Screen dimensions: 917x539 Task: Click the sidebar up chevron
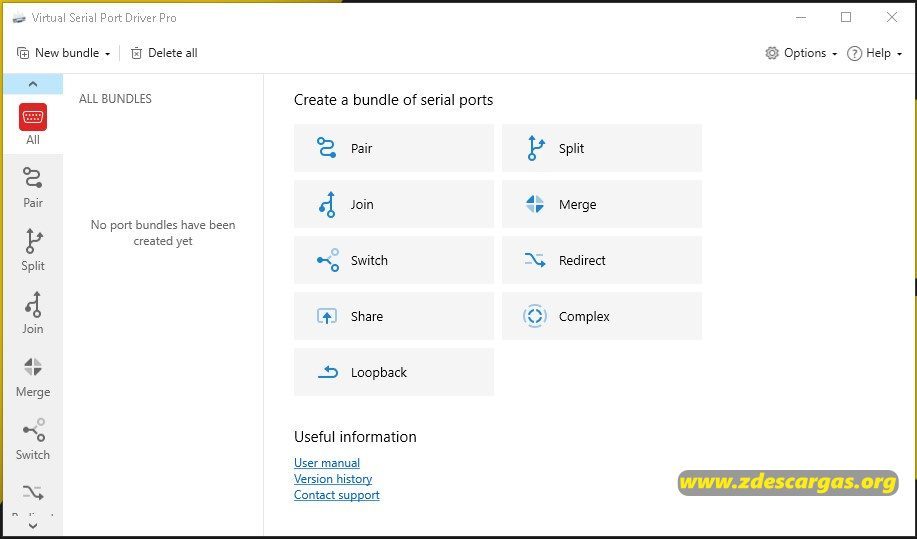point(33,84)
